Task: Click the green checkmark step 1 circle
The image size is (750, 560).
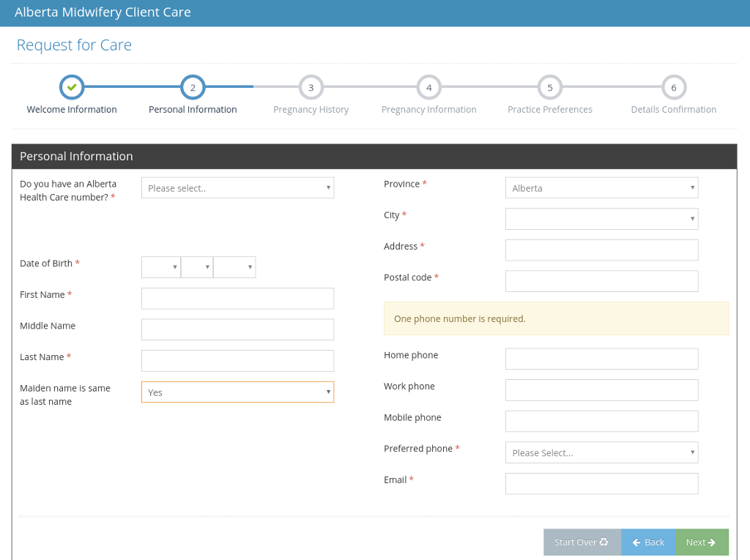Action: (x=72, y=87)
